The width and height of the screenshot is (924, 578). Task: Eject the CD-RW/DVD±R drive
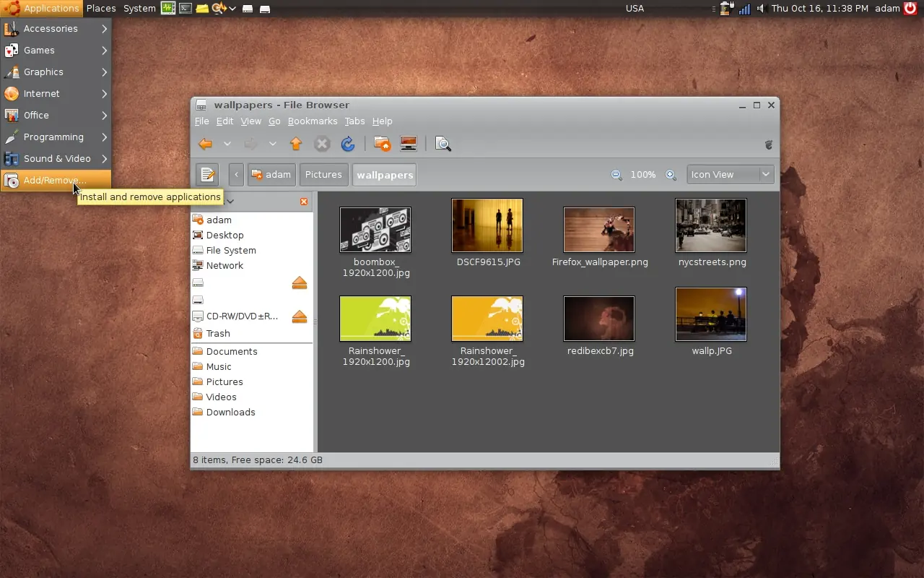point(300,316)
